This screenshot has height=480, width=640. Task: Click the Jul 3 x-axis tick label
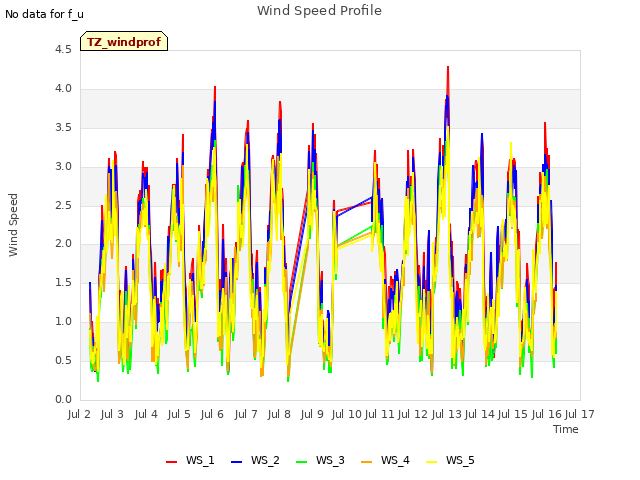pyautogui.click(x=112, y=414)
